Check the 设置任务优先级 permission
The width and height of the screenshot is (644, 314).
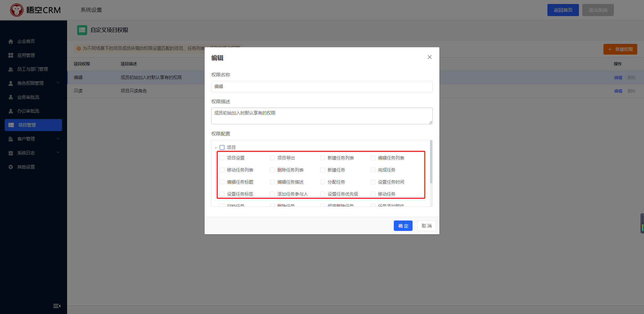click(323, 194)
